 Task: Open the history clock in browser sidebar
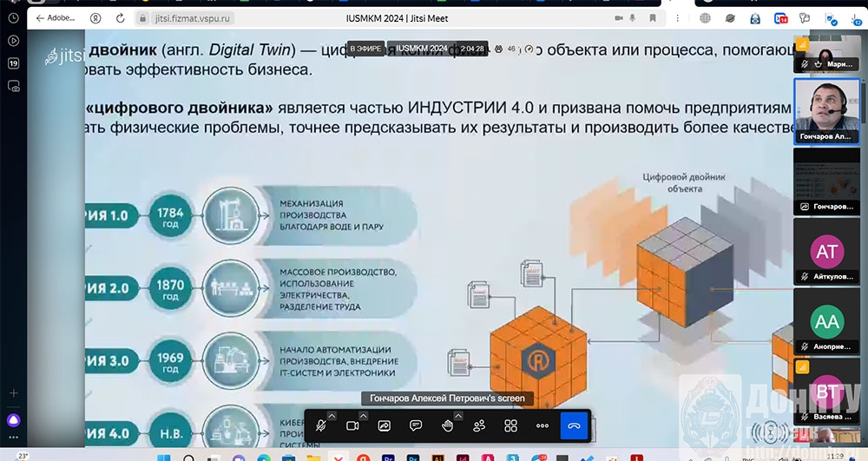pos(13,18)
